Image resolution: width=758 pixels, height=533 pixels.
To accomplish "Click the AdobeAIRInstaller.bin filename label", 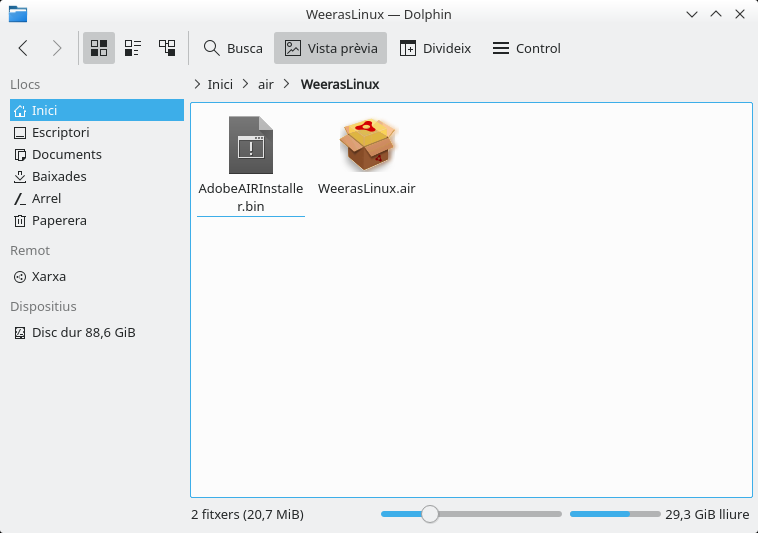I will point(251,197).
